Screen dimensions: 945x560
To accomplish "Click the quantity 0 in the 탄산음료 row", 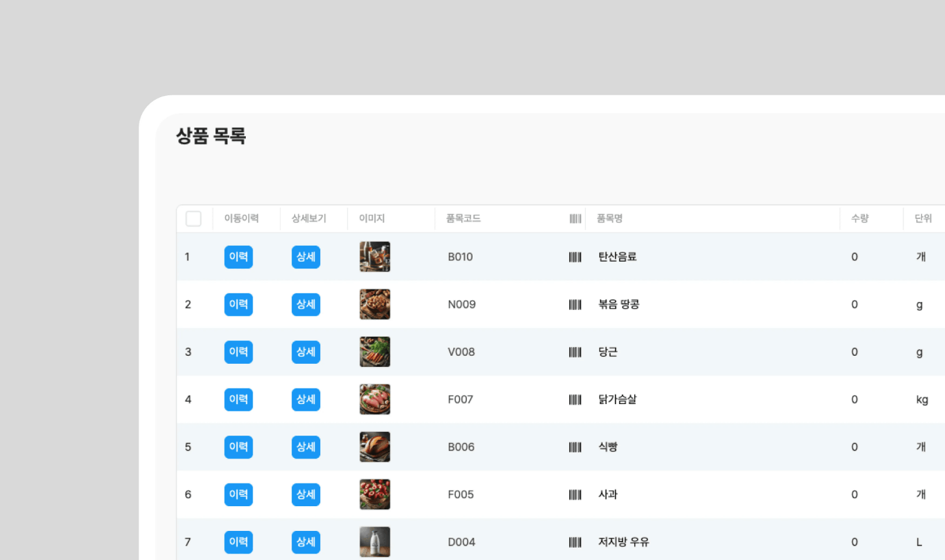I will point(855,257).
